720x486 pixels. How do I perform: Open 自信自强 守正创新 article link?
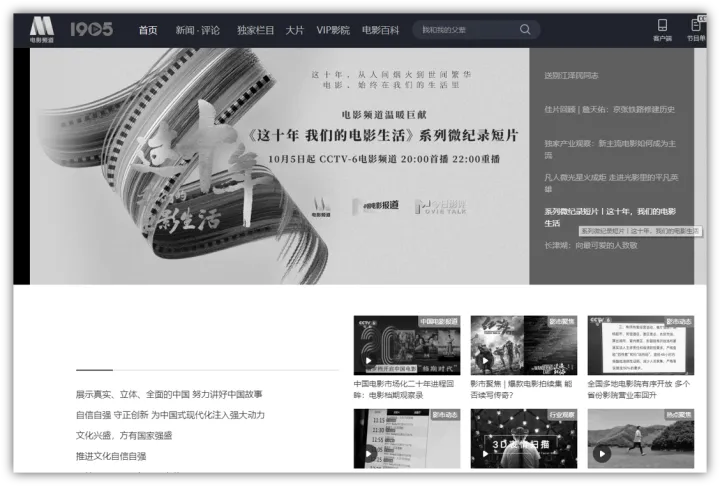coord(170,415)
